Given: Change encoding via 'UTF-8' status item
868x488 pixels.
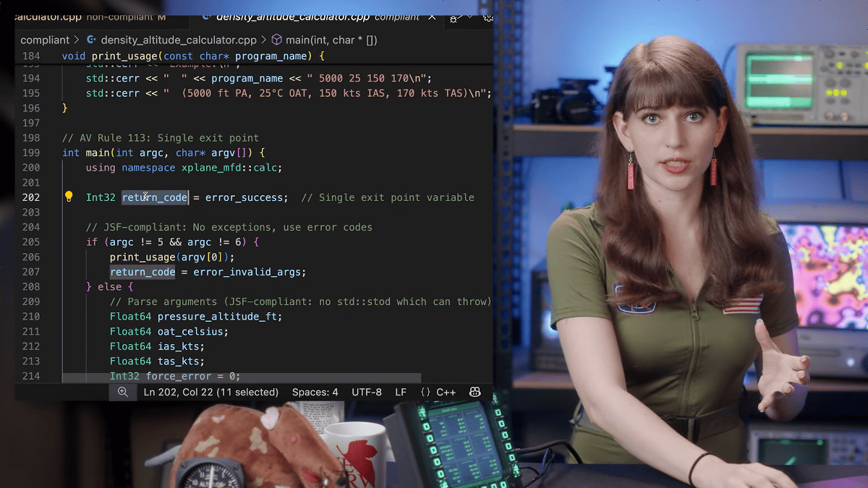Looking at the screenshot, I should coord(367,392).
